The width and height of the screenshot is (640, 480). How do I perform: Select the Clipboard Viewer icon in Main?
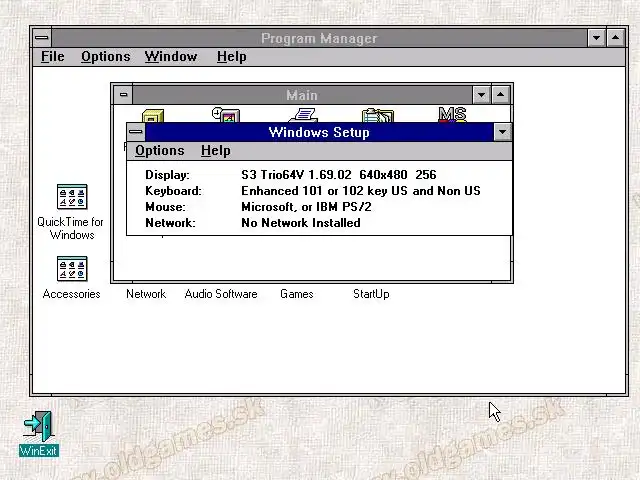point(378,115)
